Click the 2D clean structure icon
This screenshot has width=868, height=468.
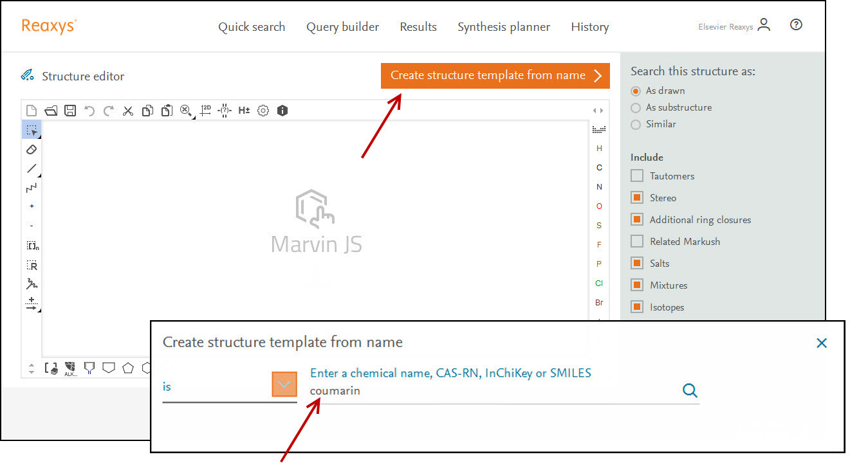(x=205, y=111)
